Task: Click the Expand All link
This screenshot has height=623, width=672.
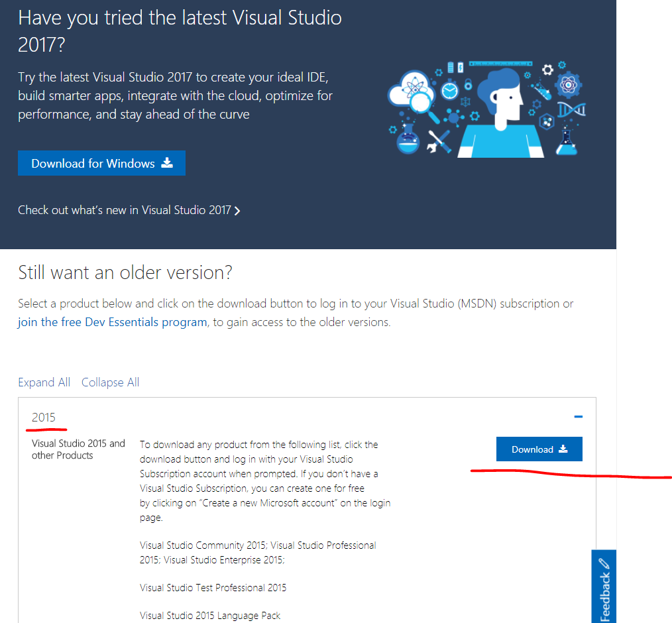Action: pyautogui.click(x=44, y=382)
